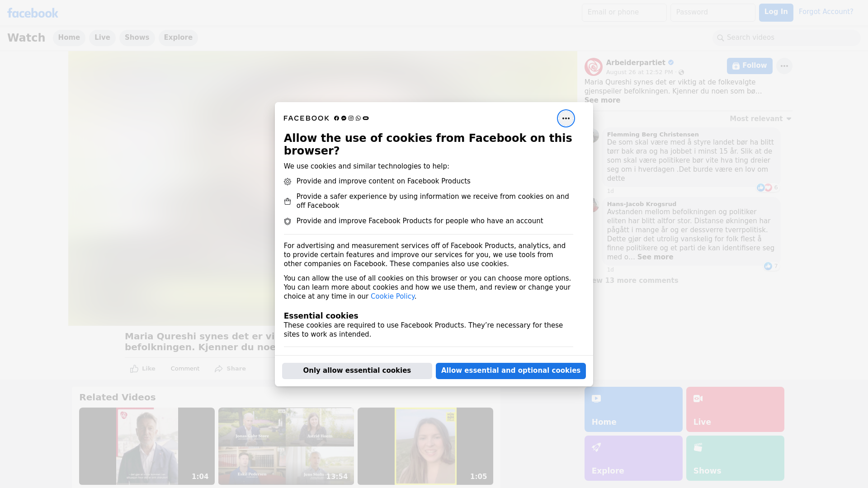Click the thumbs-up Like icon under video
Screen dimensions: 868x488
[x=134, y=369]
